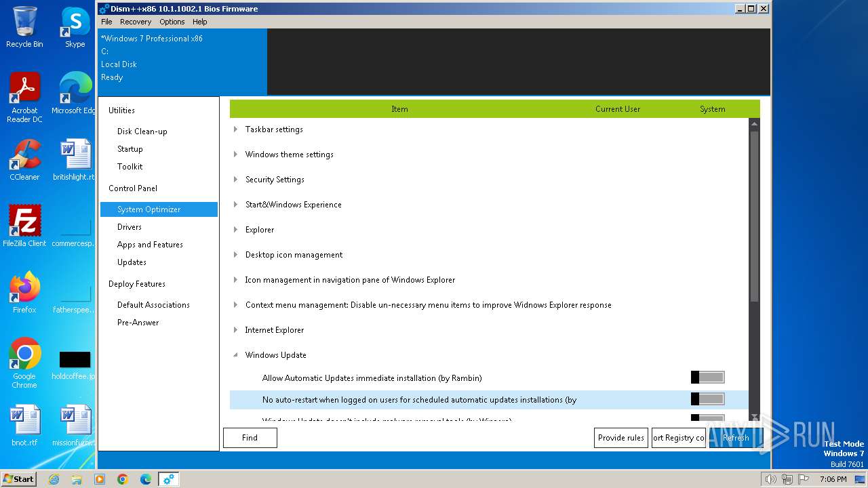Open Edge from the taskbar

(146, 479)
